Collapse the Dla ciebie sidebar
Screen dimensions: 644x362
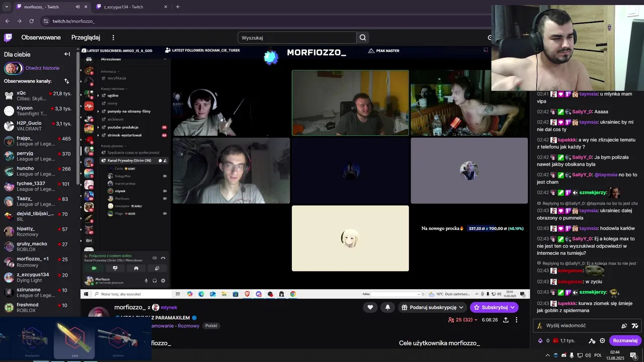[x=67, y=54]
